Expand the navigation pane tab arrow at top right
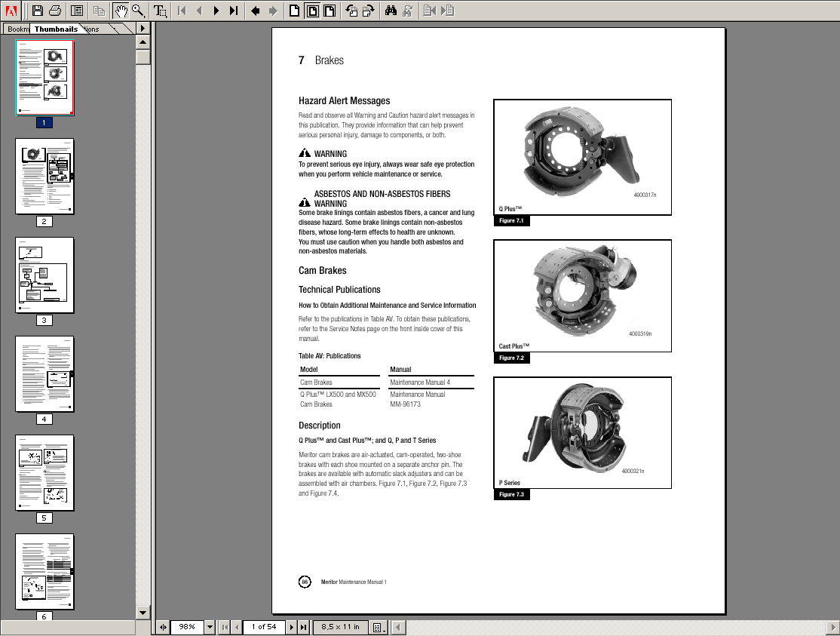Image resolution: width=840 pixels, height=636 pixels. (x=142, y=28)
